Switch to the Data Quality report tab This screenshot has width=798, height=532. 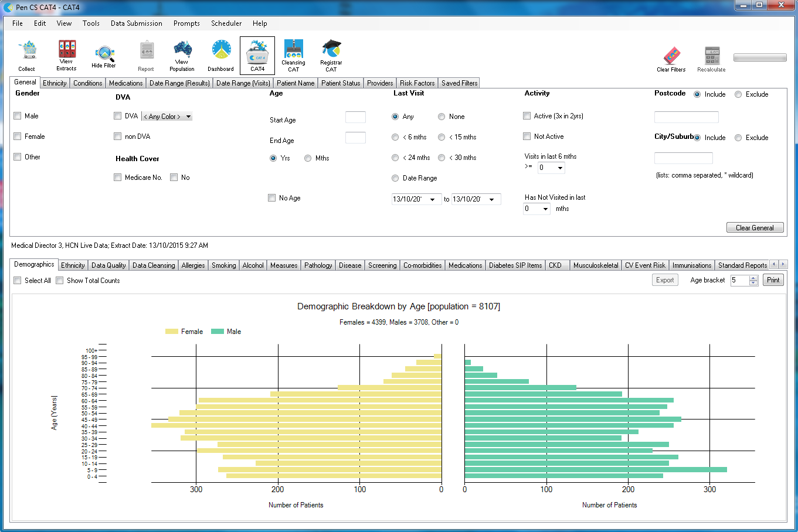(x=108, y=265)
